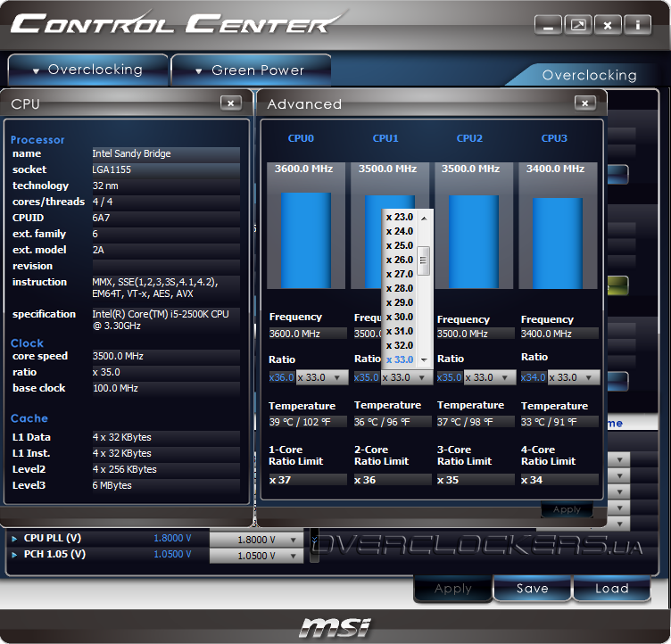Open the CPU PLL 1.8000 V dropdown
This screenshot has height=644, width=671.
256,540
